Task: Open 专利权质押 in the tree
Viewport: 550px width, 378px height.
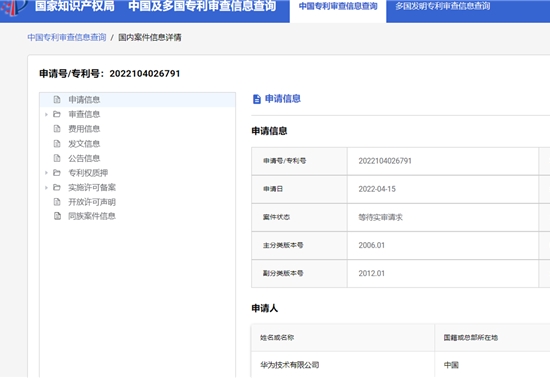Action: (88, 173)
